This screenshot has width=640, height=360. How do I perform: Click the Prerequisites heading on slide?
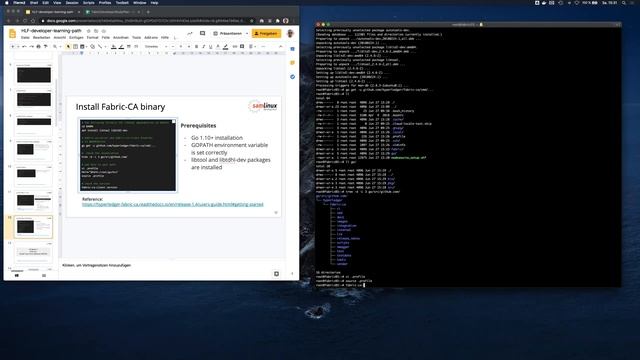[x=198, y=126]
